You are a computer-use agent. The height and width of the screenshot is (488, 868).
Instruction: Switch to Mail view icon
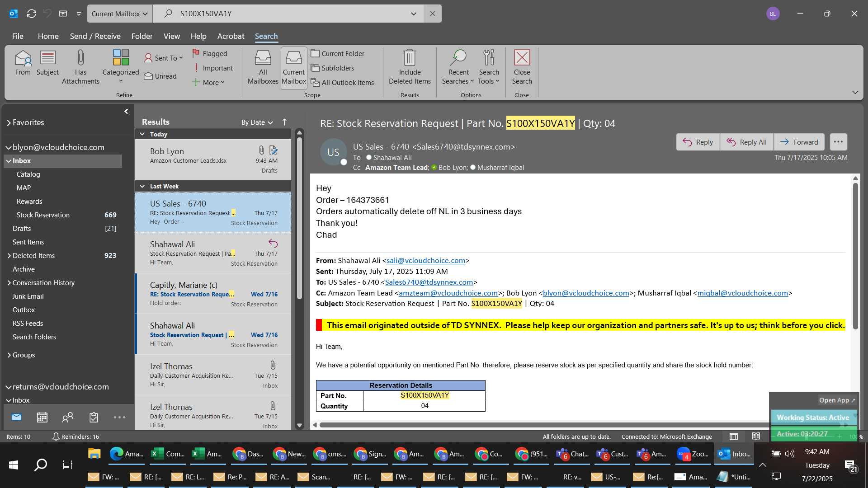17,417
